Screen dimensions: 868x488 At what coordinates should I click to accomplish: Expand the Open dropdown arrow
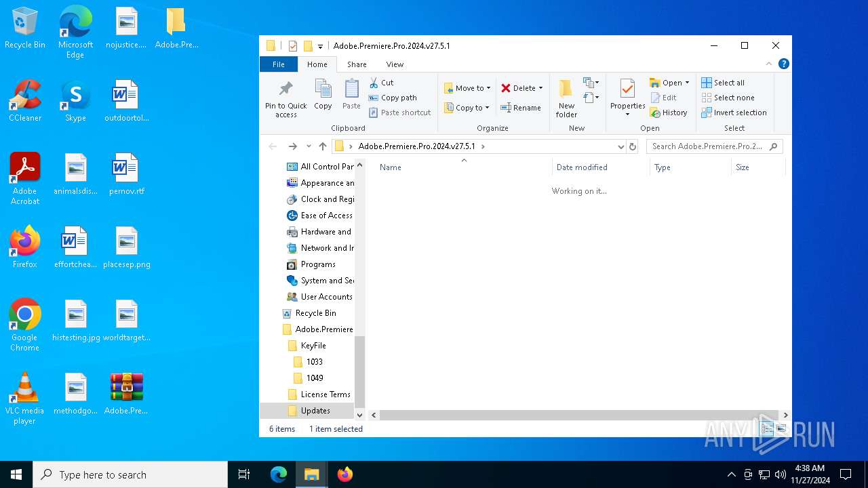[687, 83]
